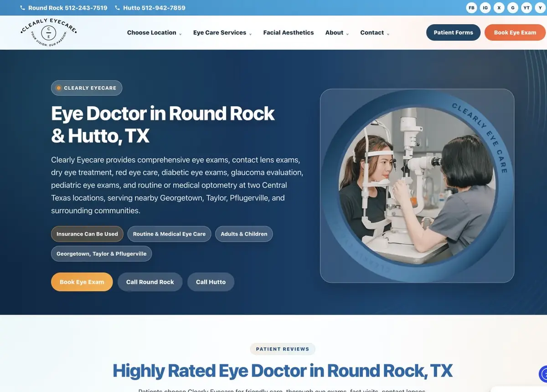Click the Insurance Can Be Used pill

coord(87,234)
